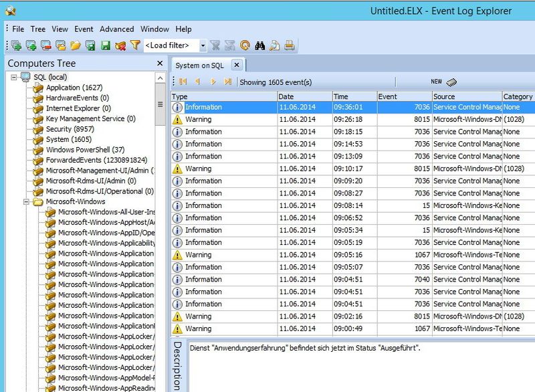Select the Application (1627) log
Screen dimensions: 535x392
tap(74, 88)
